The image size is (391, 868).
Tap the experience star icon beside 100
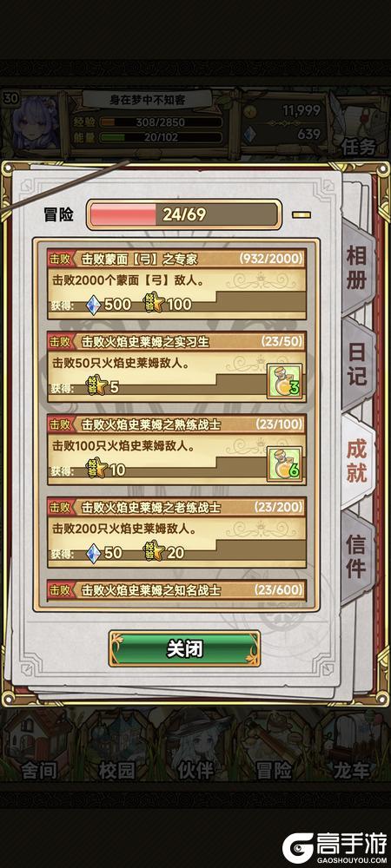click(155, 303)
